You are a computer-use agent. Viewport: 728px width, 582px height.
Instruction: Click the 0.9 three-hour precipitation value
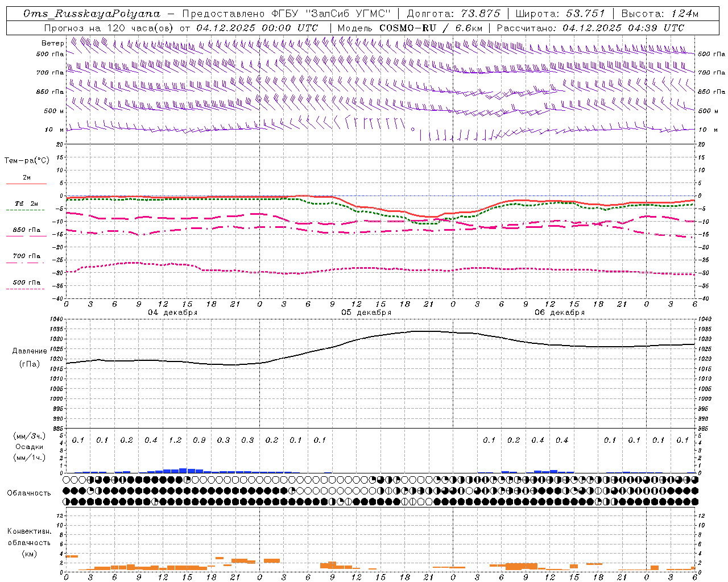pos(199,440)
